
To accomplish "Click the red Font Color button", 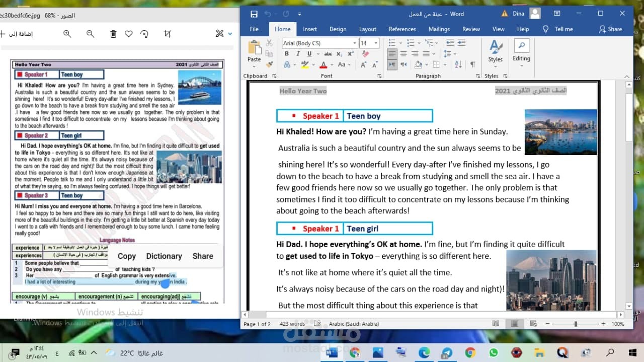I will click(324, 64).
